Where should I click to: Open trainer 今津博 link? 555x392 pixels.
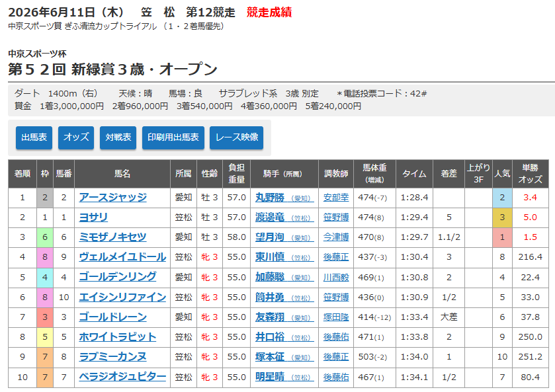(x=336, y=237)
